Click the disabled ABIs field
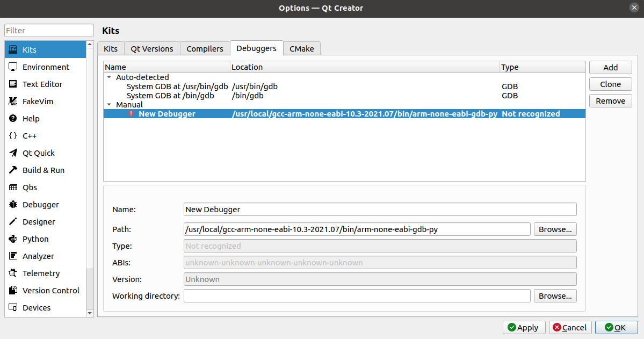The image size is (644, 339). (380, 263)
